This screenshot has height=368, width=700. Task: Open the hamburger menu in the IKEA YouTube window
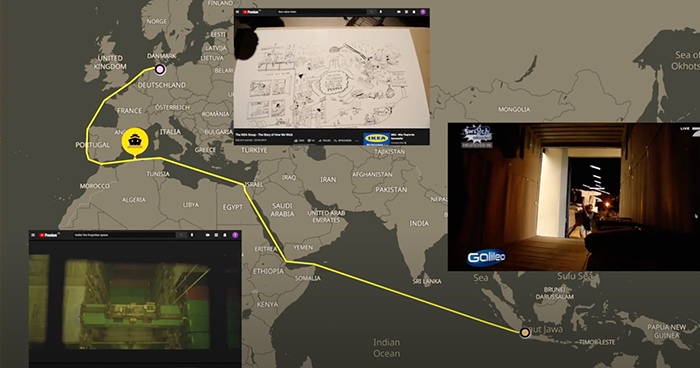point(238,12)
